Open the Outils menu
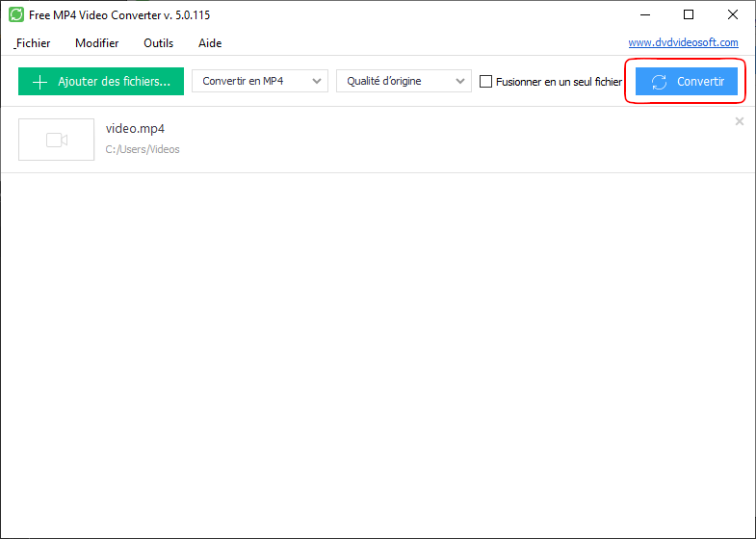This screenshot has height=539, width=756. click(158, 43)
